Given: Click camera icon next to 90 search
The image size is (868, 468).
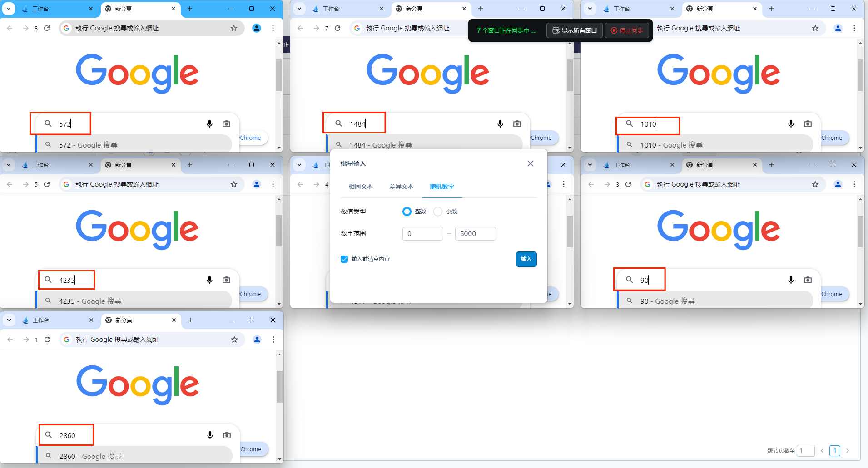Looking at the screenshot, I should pyautogui.click(x=808, y=280).
